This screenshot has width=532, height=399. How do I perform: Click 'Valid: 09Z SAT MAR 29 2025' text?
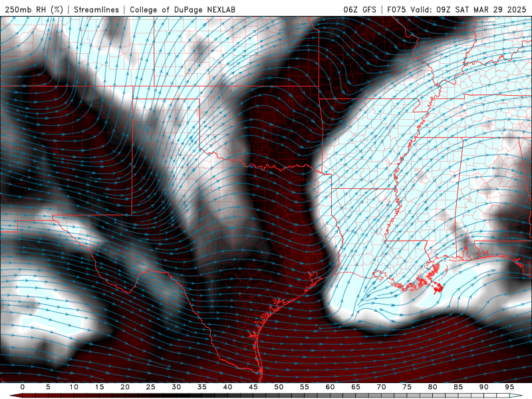click(469, 9)
